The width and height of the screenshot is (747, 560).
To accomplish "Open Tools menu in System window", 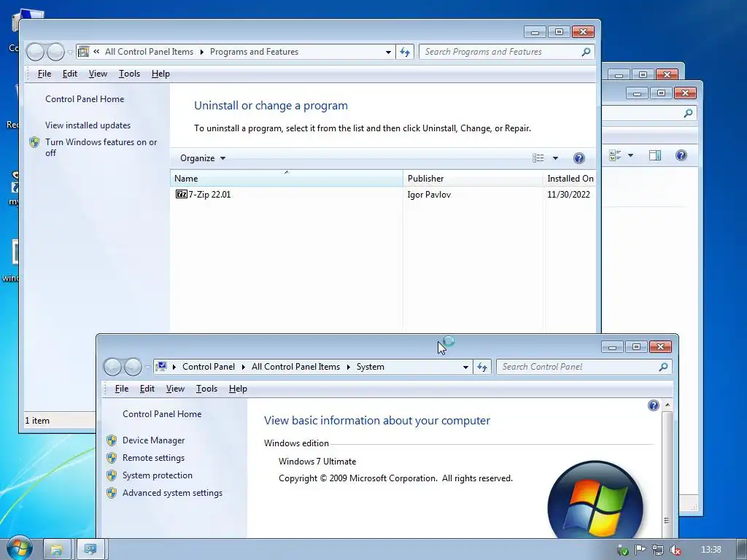I will click(x=206, y=389).
